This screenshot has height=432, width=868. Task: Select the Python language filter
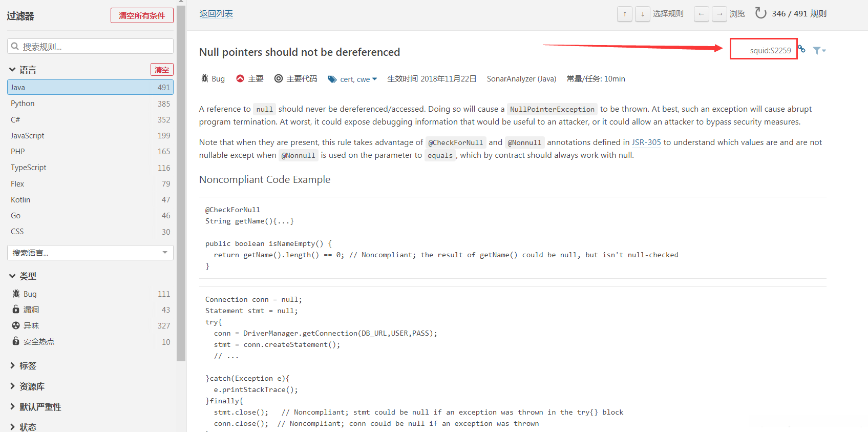[x=90, y=104]
